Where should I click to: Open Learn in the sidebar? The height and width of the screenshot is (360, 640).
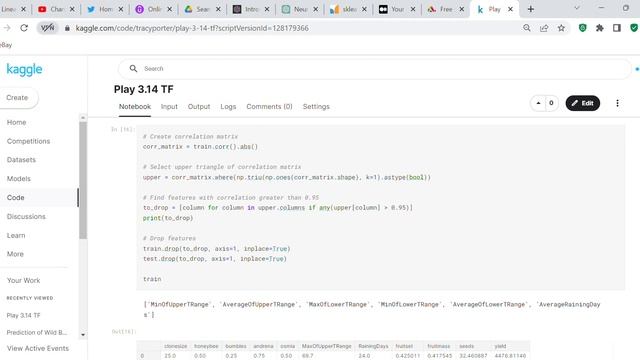tap(16, 235)
